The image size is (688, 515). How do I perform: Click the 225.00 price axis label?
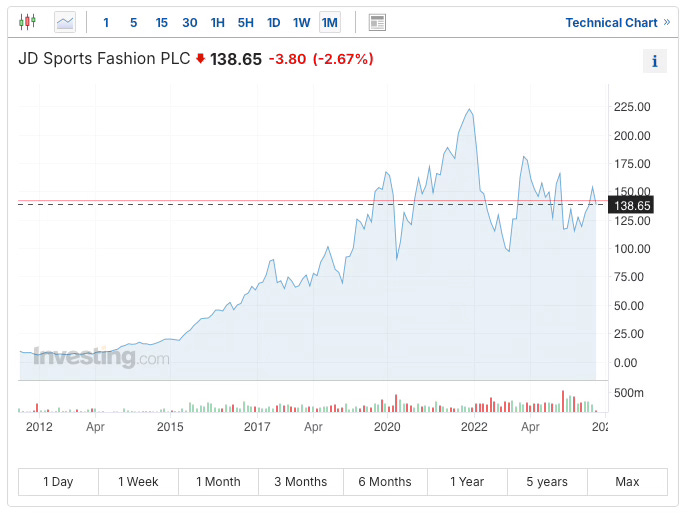(x=632, y=107)
